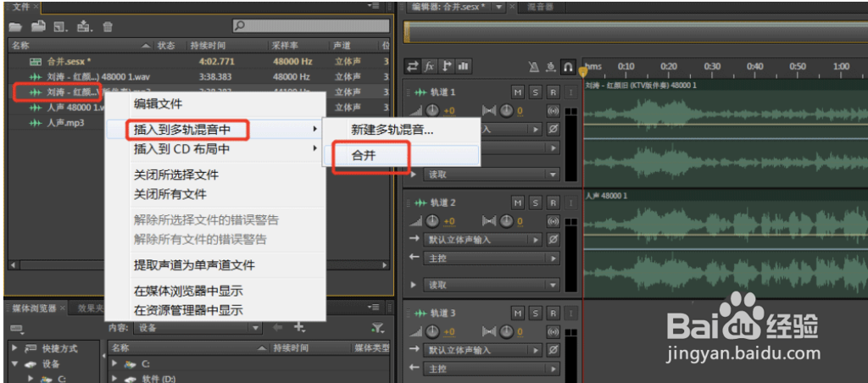Choose 关闭所有文件 menu item
The width and height of the screenshot is (868, 383).
click(170, 194)
